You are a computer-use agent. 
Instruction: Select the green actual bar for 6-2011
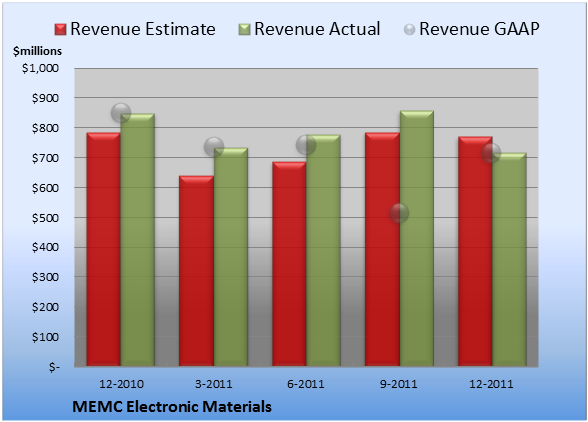pos(323,251)
